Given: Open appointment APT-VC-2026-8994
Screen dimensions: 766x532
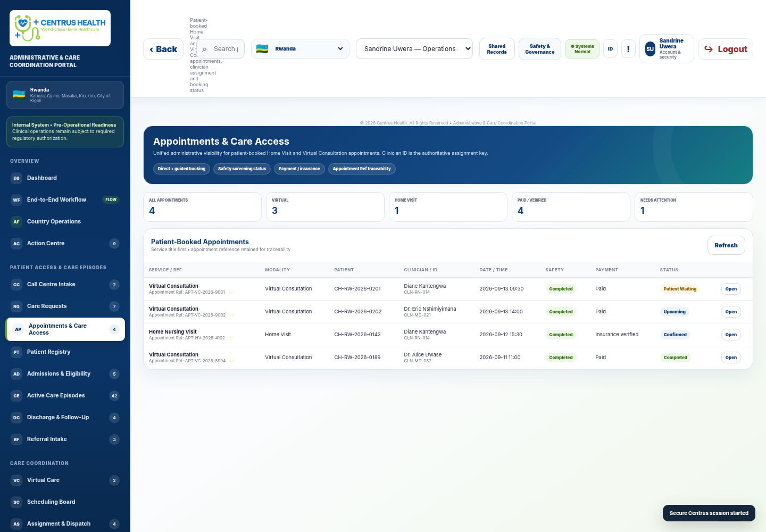Looking at the screenshot, I should click(x=731, y=358).
